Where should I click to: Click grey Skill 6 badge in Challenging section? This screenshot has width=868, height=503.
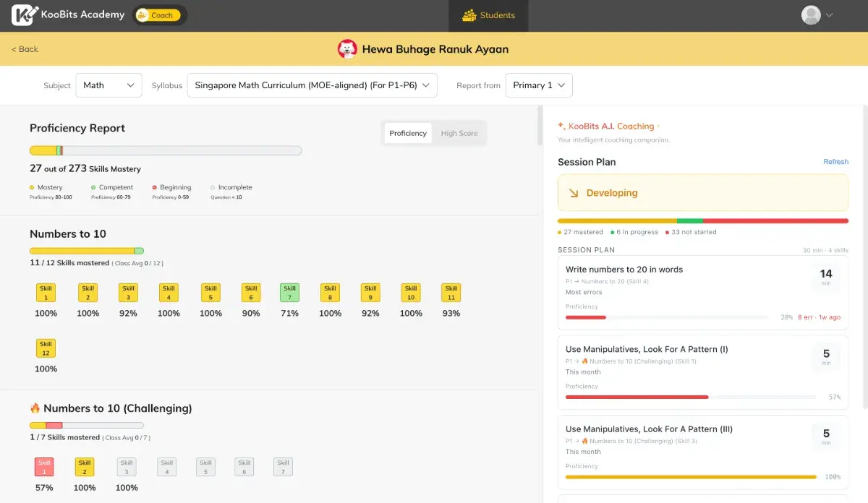click(244, 467)
